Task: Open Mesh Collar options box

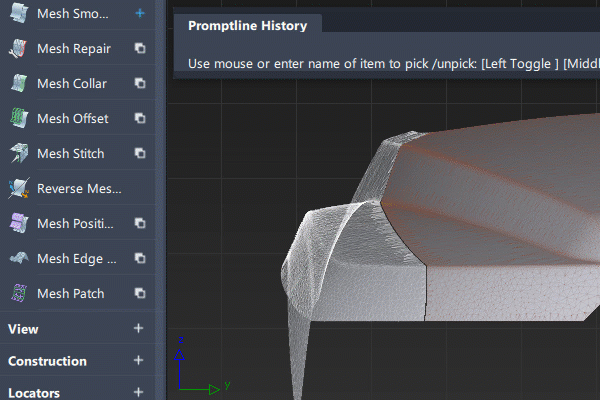Action: [140, 83]
